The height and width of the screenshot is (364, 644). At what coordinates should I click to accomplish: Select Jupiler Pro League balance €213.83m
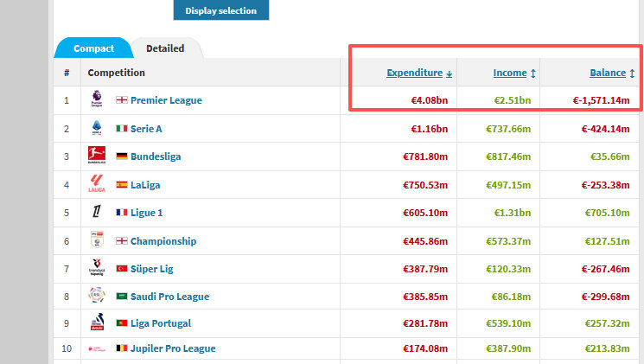(608, 348)
